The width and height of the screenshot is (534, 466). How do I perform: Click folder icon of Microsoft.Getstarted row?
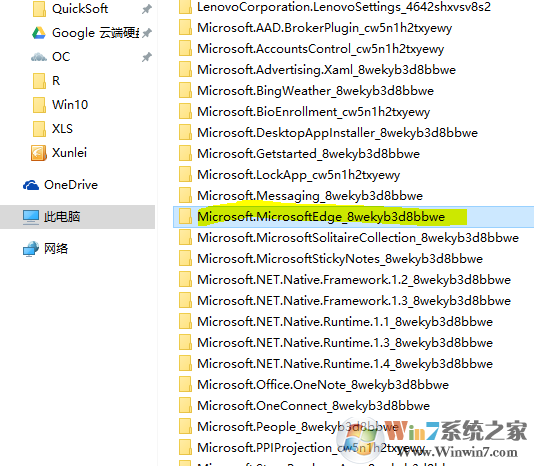coord(186,154)
